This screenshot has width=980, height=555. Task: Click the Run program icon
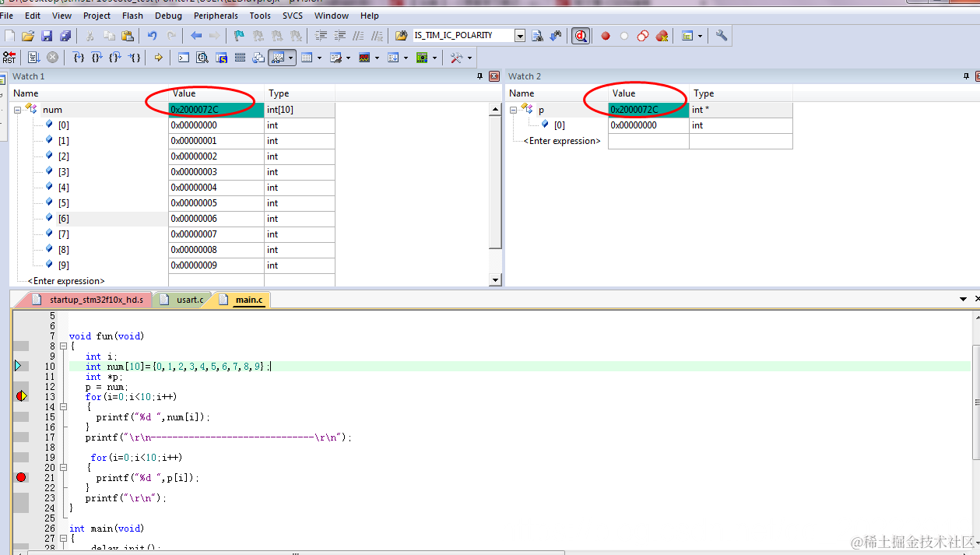[x=34, y=58]
